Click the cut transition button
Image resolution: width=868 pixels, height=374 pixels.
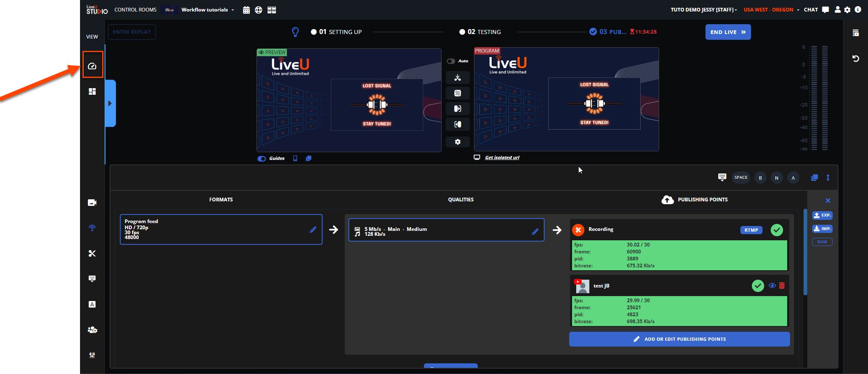458,78
